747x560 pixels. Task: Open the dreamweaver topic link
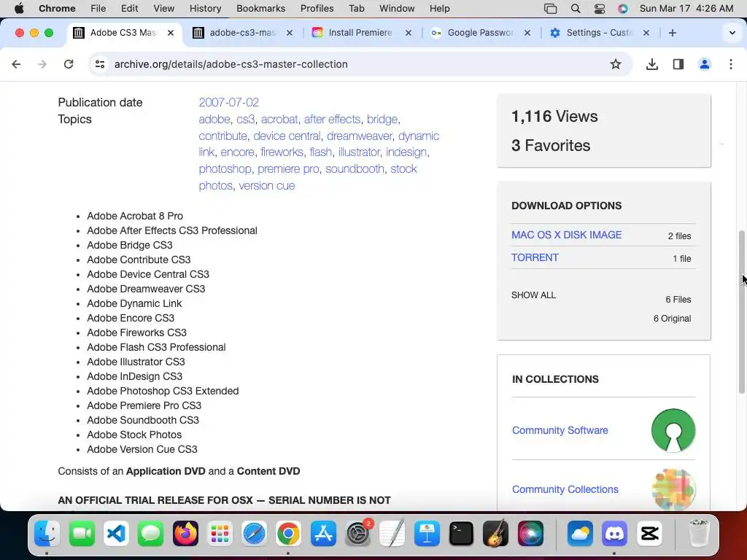pyautogui.click(x=359, y=136)
